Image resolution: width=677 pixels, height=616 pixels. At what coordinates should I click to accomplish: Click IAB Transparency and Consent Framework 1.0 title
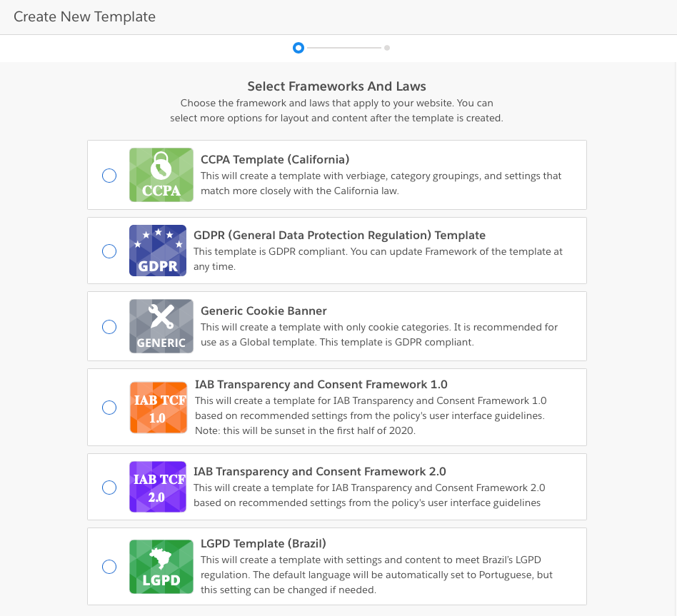coord(321,384)
